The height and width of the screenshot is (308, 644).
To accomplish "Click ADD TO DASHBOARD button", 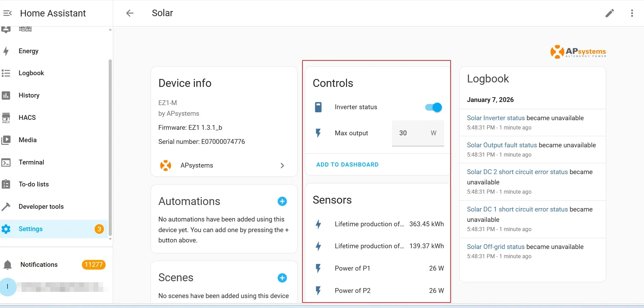I will 347,164.
